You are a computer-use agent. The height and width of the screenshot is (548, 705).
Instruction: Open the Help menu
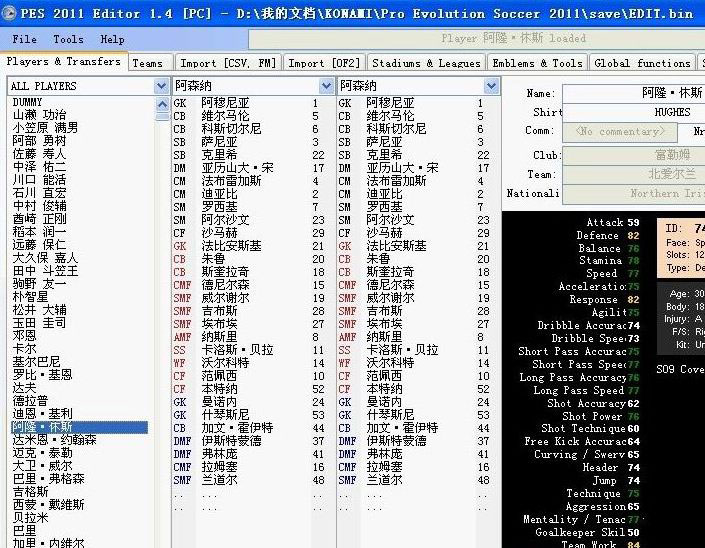pyautogui.click(x=112, y=40)
